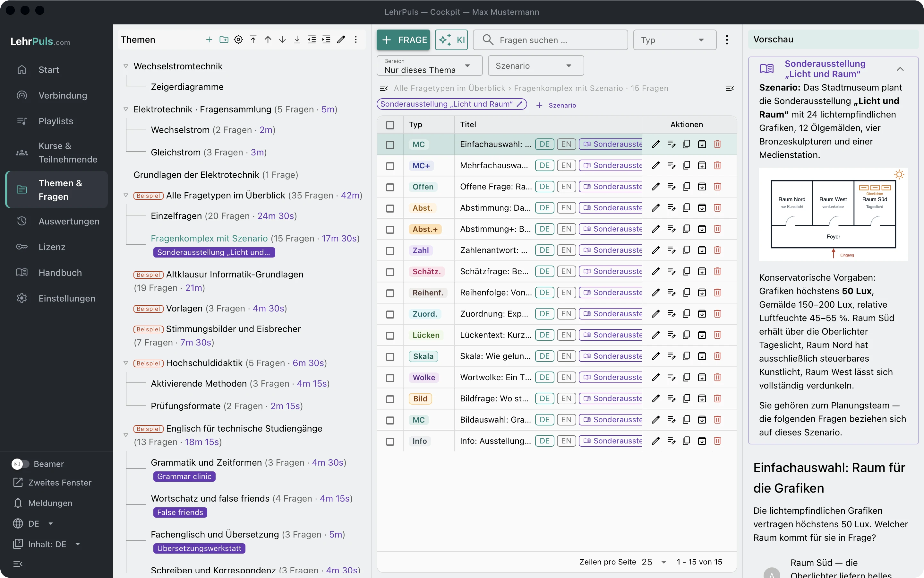The width and height of the screenshot is (924, 578).
Task: Open the Typ filter dropdown
Action: point(675,40)
